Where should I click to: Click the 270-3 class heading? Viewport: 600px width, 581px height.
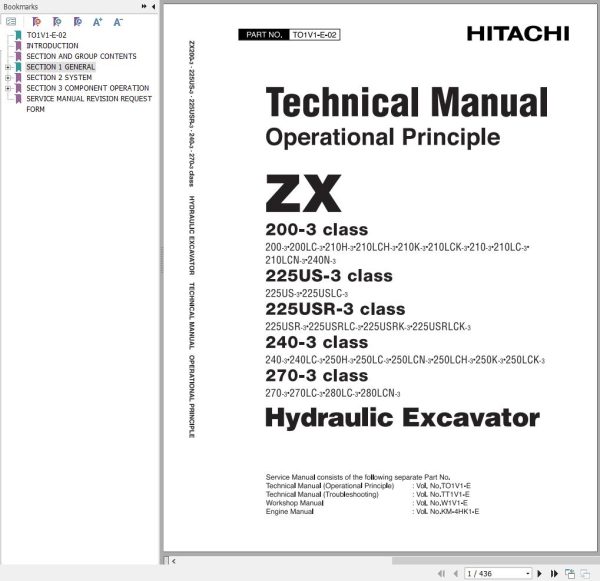pyautogui.click(x=317, y=376)
